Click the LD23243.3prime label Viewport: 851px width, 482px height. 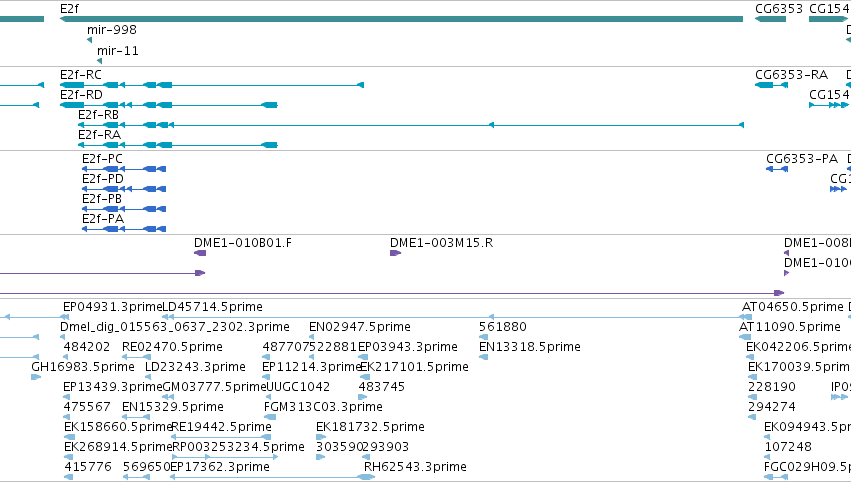pos(195,367)
